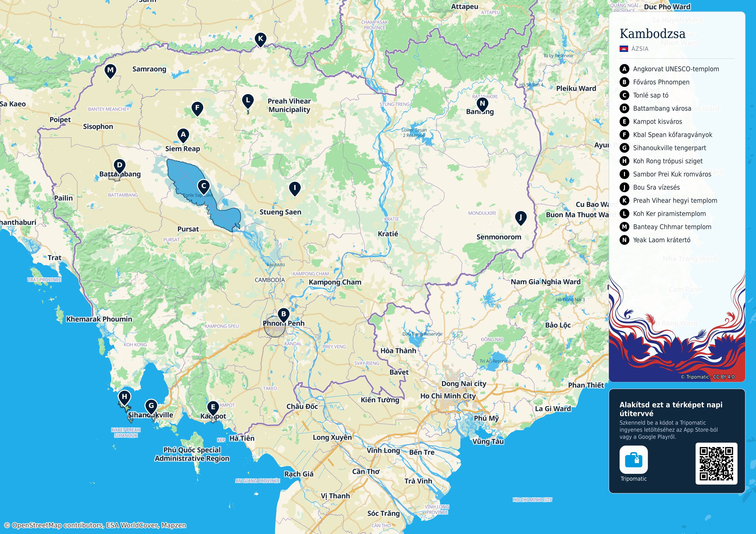Select map pin B at Phnom Penh
Image resolution: width=756 pixels, height=534 pixels.
tap(283, 315)
